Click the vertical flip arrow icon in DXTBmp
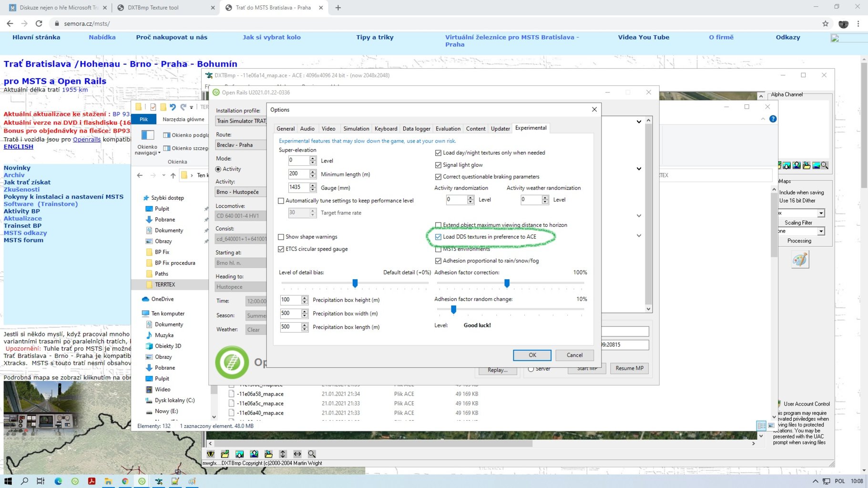The image size is (868, 488). click(x=283, y=454)
